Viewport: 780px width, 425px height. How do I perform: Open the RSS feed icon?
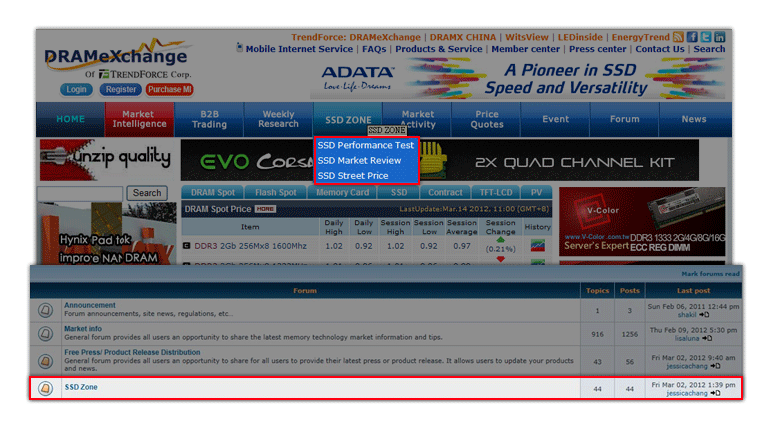(x=678, y=37)
